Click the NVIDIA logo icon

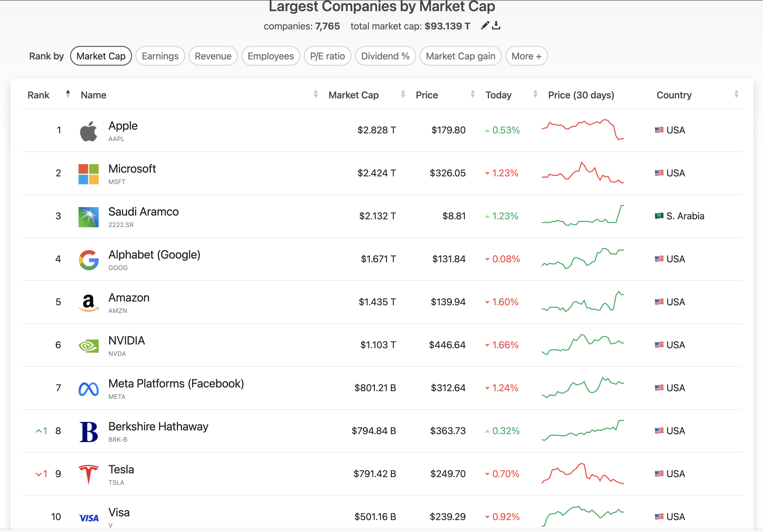coord(88,346)
